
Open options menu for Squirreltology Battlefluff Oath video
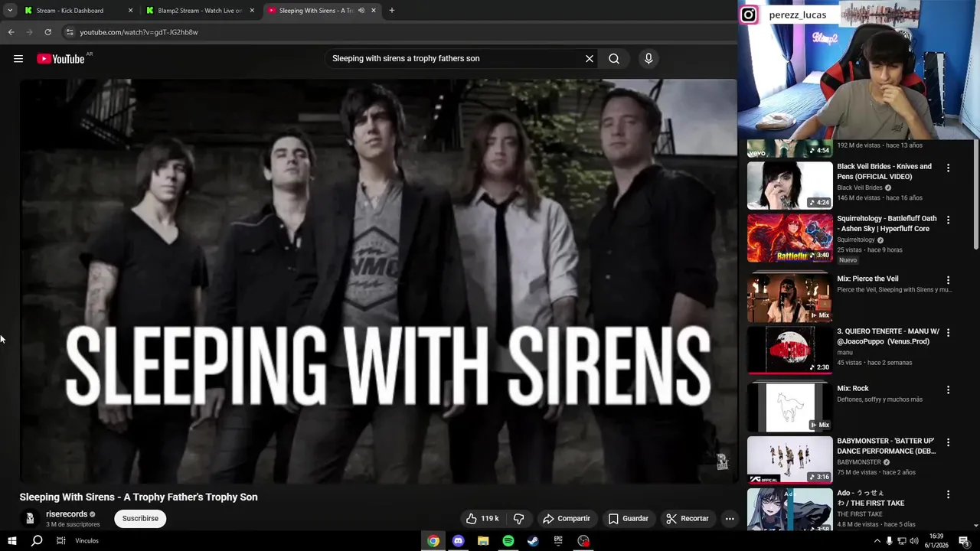pyautogui.click(x=948, y=220)
